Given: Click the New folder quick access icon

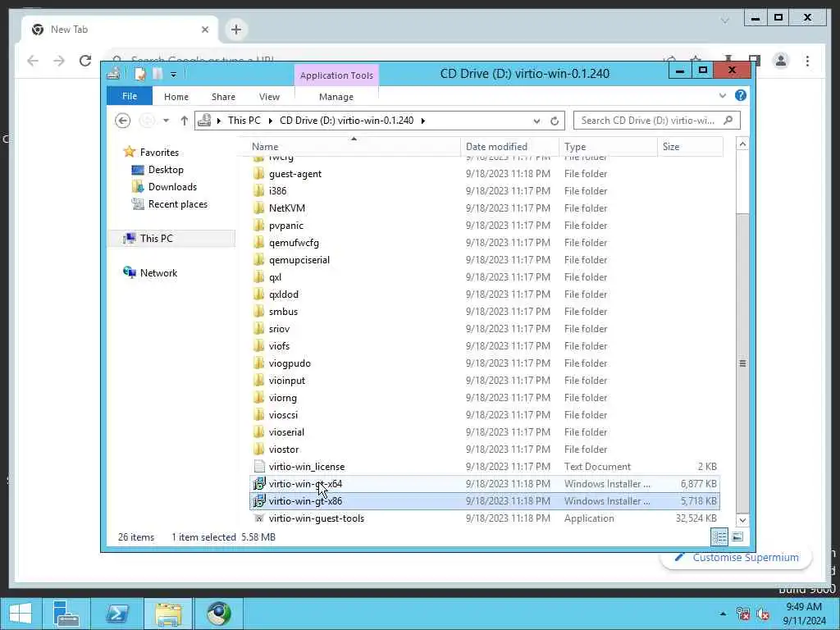Looking at the screenshot, I should (157, 74).
